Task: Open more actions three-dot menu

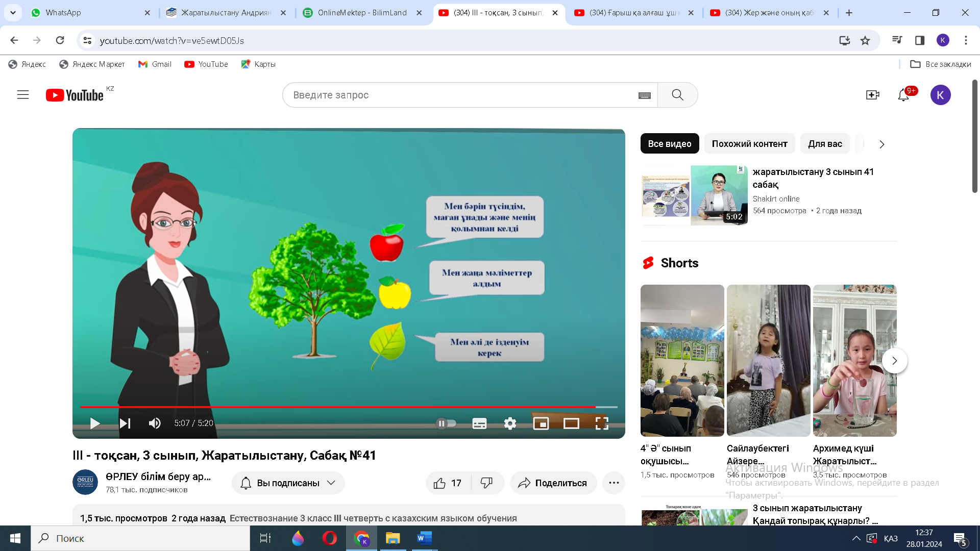Action: click(614, 483)
